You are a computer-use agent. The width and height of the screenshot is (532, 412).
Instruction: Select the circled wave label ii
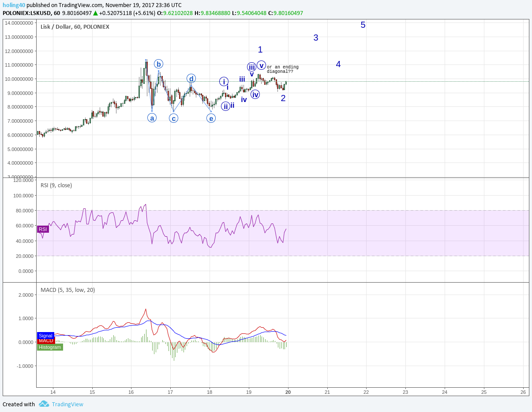225,106
